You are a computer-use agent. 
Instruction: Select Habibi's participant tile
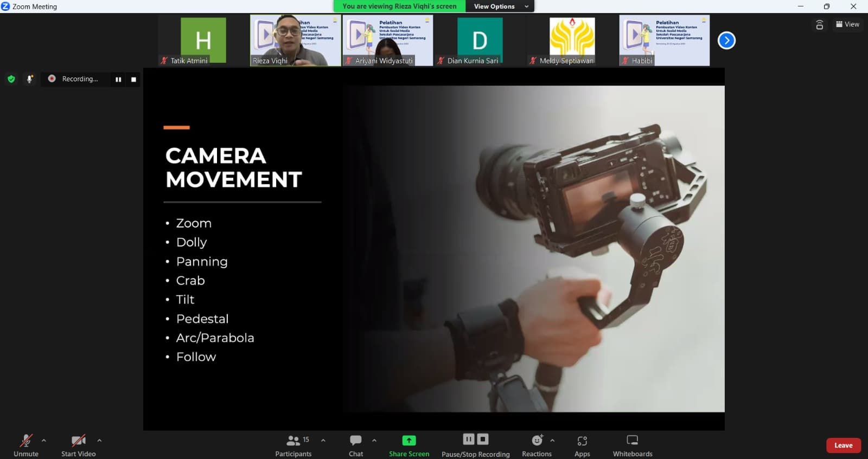pyautogui.click(x=664, y=41)
